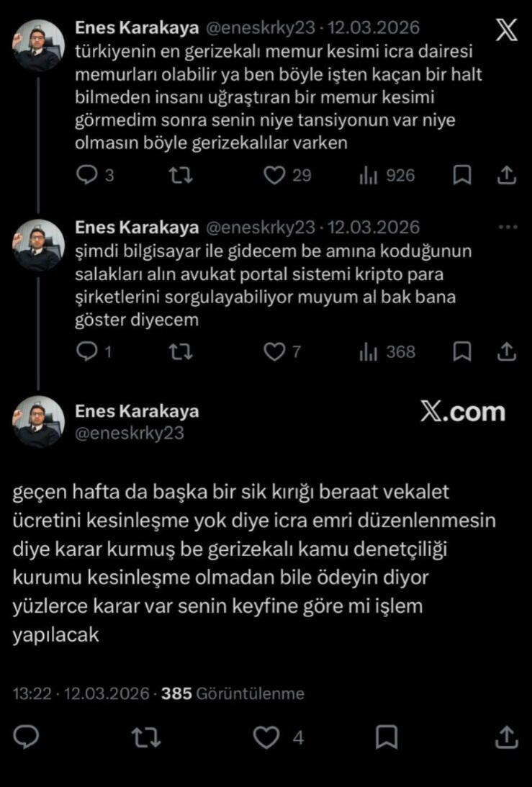The width and height of the screenshot is (532, 787).
Task: Reply to the second tweet with 1 reply
Action: click(86, 351)
